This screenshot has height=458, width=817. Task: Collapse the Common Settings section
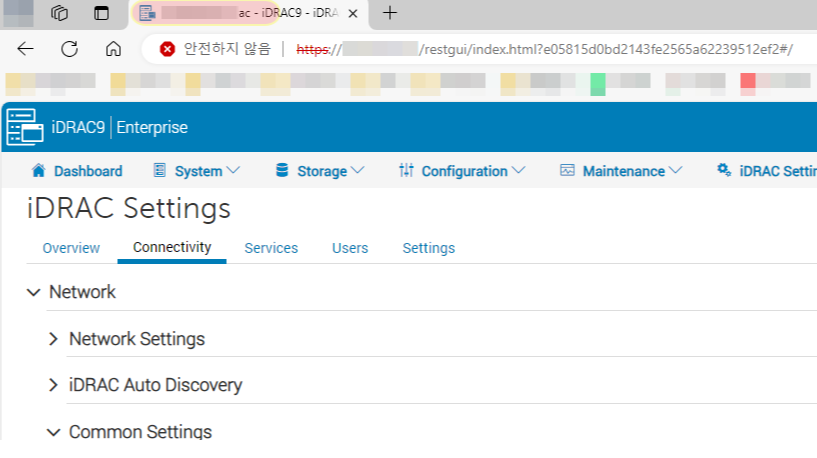click(x=53, y=432)
